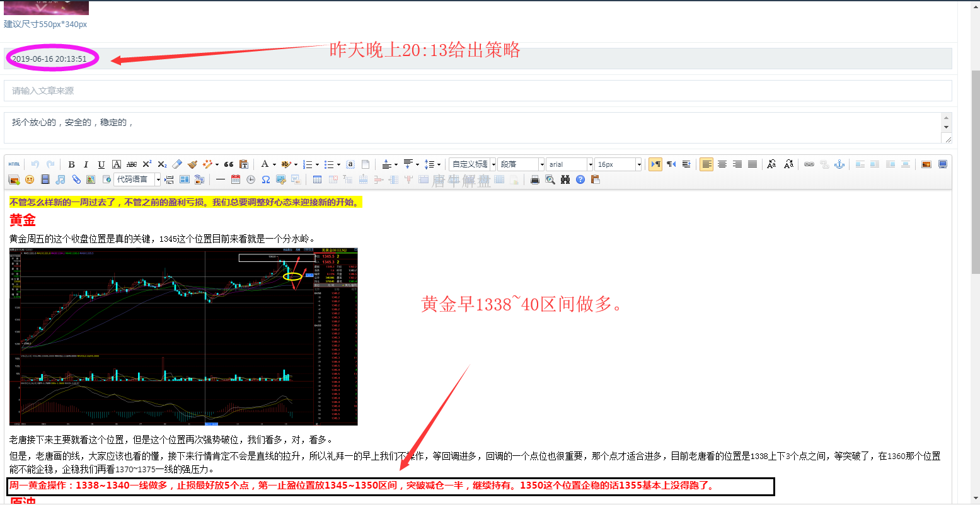Select the format painter brush

[x=192, y=164]
